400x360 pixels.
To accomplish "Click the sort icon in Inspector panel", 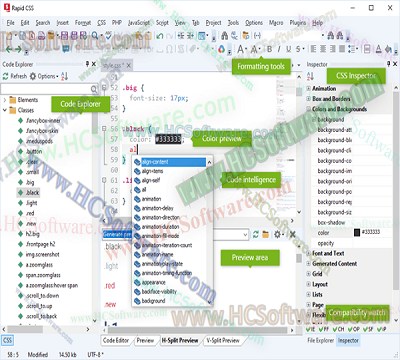I will tap(310, 76).
